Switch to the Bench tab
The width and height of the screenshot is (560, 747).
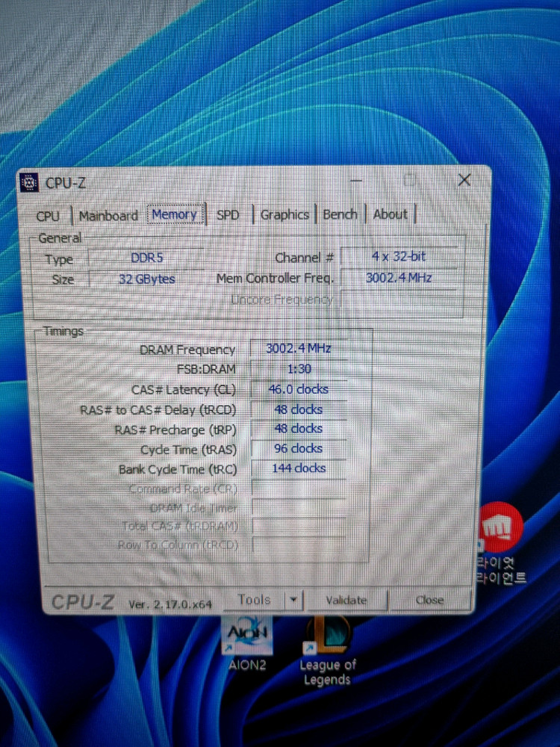[340, 214]
